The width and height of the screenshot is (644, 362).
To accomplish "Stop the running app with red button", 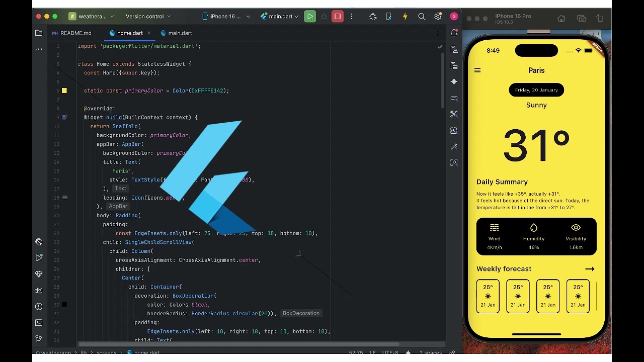I will click(338, 17).
